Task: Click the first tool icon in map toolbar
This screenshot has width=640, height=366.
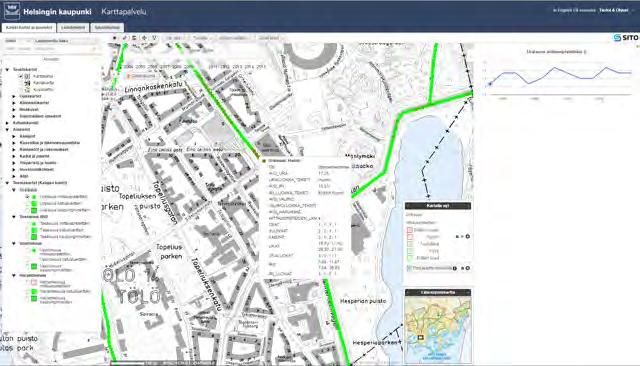Action: 115,38
